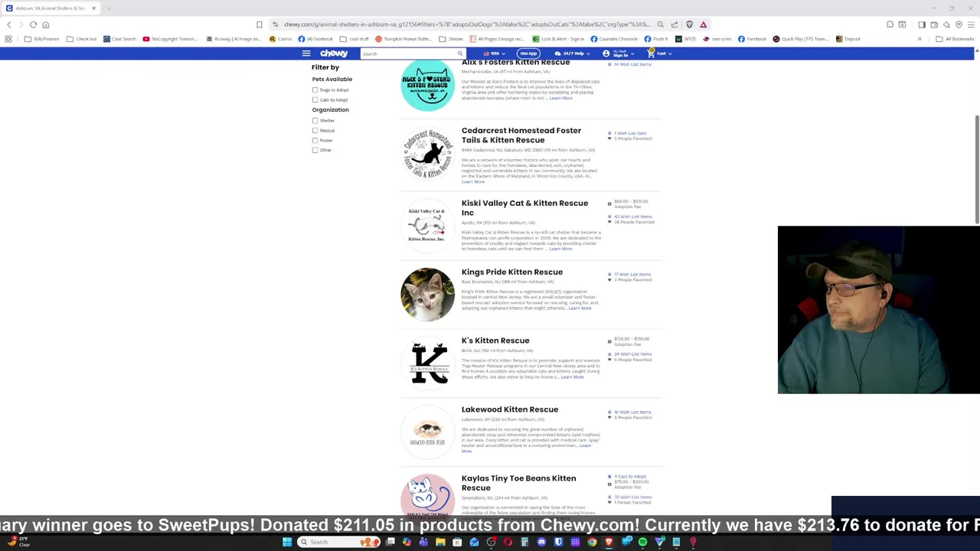Toggle the Cats to Adopt filter checkbox
Screen dimensions: 980x551
(x=315, y=100)
